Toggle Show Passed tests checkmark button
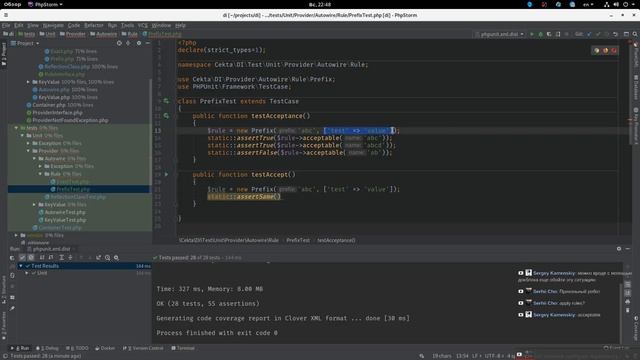This screenshot has width=640, height=360. coord(22,258)
